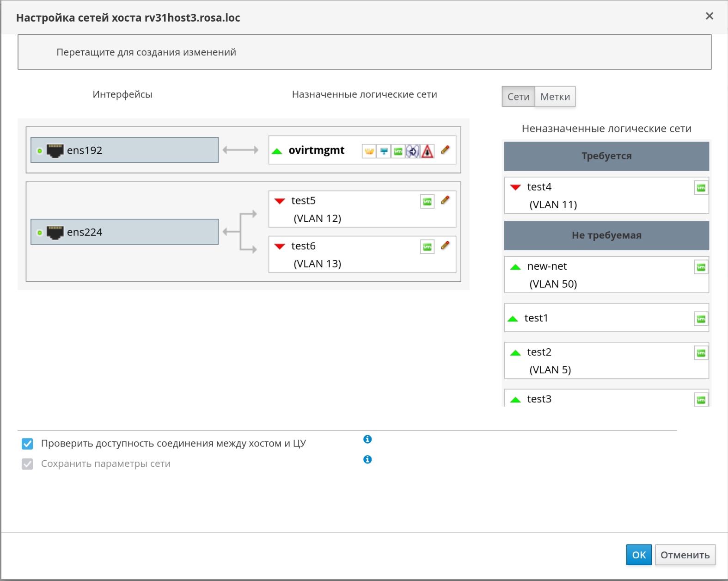728x581 pixels.
Task: Switch to the Метки tab
Action: pyautogui.click(x=555, y=97)
